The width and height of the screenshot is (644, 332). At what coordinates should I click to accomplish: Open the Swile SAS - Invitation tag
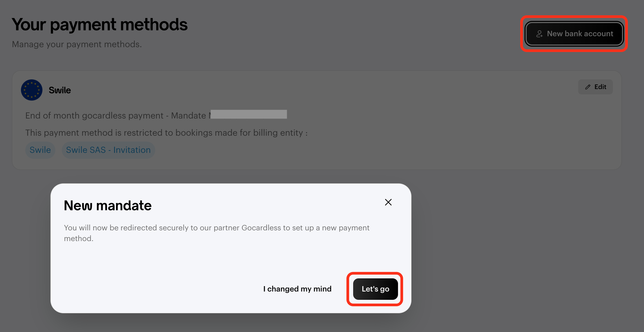point(108,150)
